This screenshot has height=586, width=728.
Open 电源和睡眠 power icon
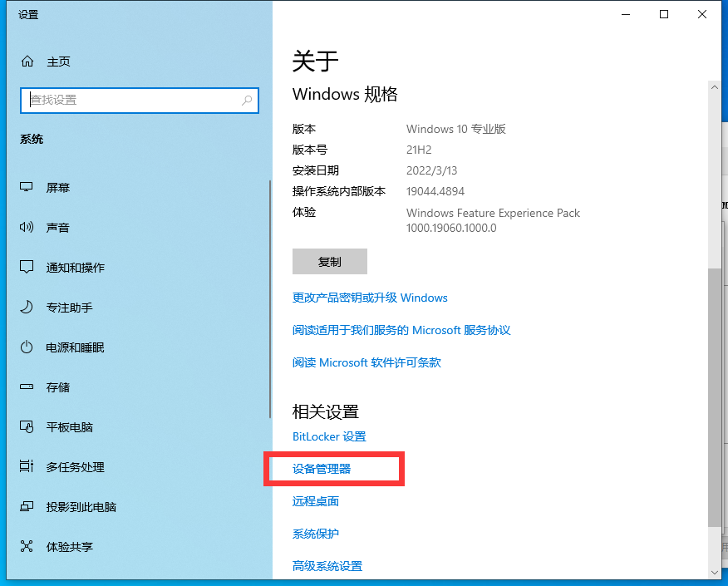(x=27, y=347)
